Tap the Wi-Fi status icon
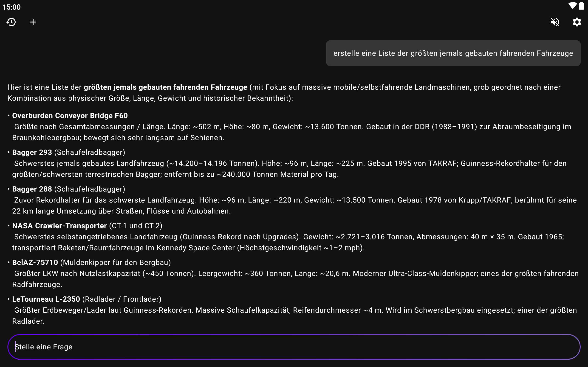 572,6
